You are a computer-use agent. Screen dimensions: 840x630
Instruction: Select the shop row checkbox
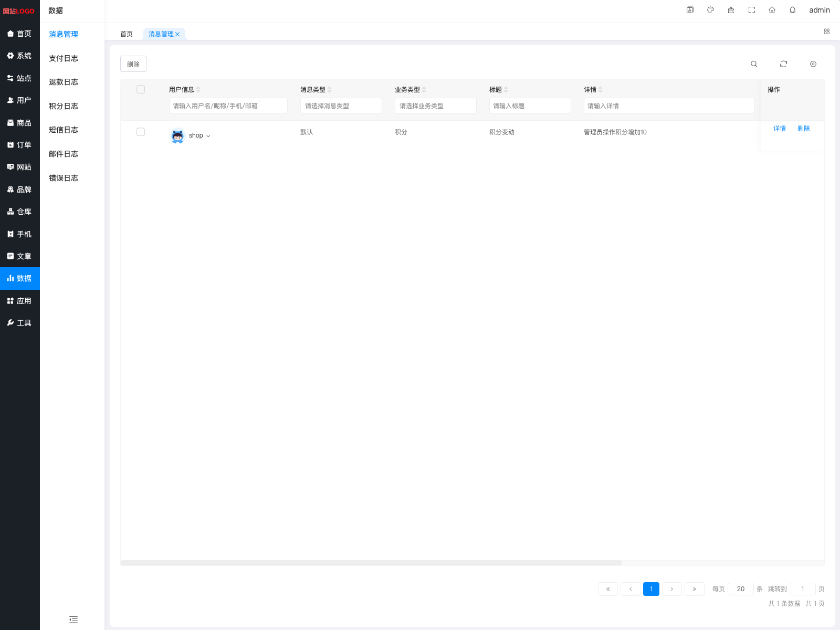[x=141, y=132]
